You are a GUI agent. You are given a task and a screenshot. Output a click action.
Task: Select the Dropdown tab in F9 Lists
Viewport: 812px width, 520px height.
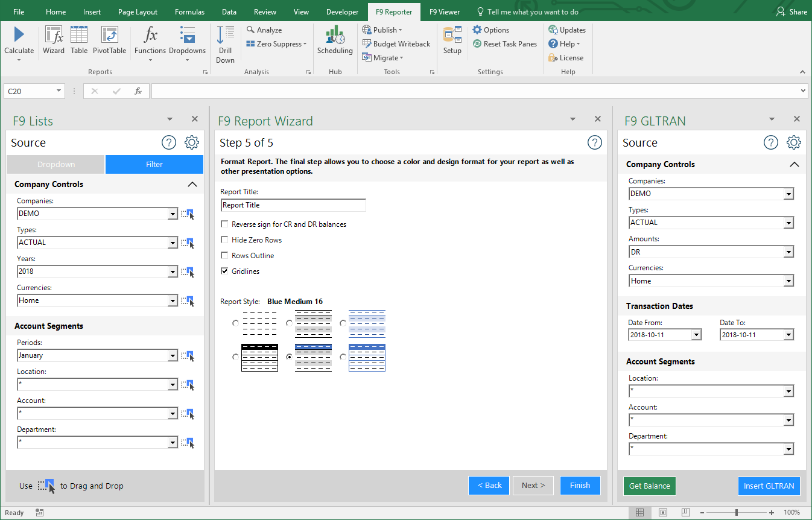56,164
